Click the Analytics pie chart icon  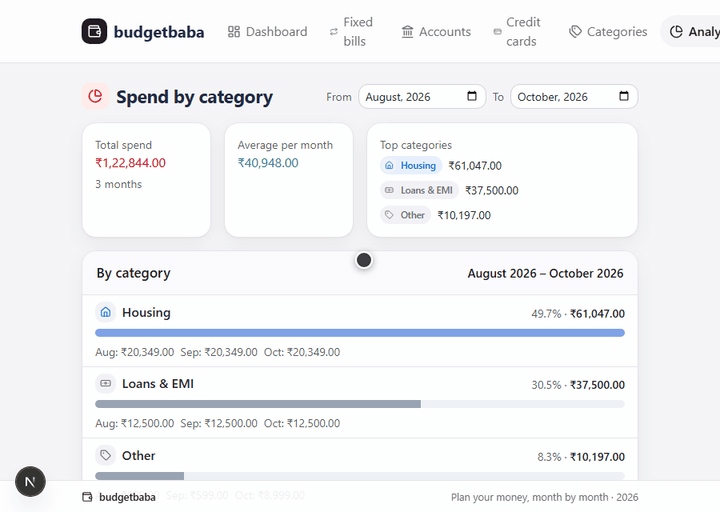coord(676,32)
